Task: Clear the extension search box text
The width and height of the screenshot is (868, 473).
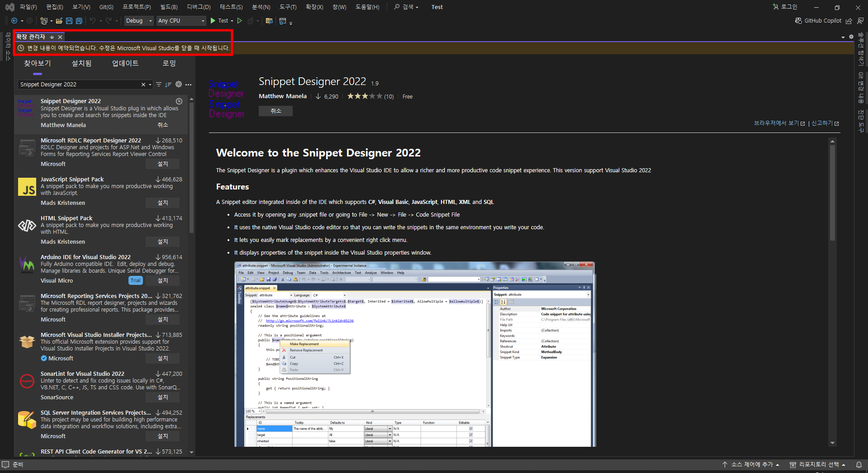Action: pos(143,85)
